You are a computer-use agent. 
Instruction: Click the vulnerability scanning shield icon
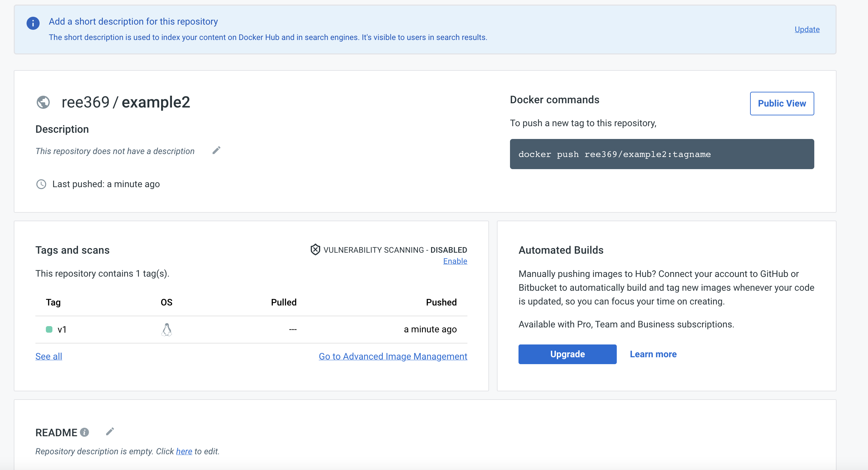(315, 249)
